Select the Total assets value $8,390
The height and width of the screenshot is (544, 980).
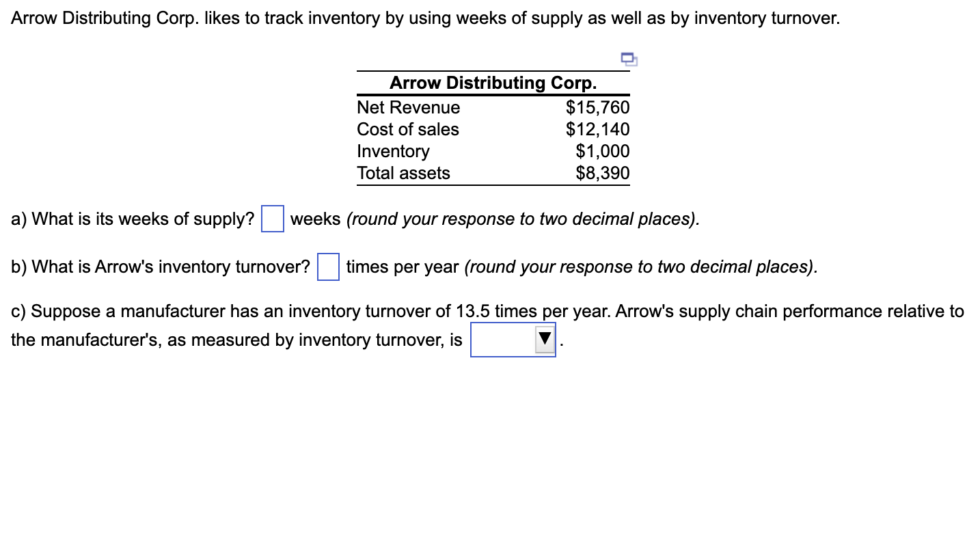(601, 173)
